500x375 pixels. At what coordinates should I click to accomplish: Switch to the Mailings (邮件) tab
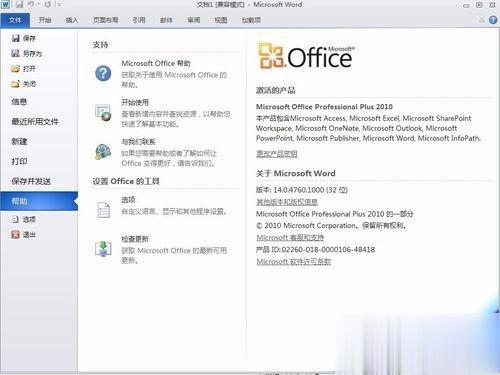click(166, 20)
